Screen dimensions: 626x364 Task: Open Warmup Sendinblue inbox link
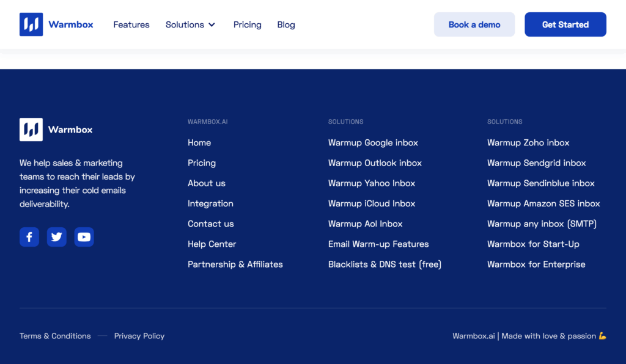pos(541,183)
